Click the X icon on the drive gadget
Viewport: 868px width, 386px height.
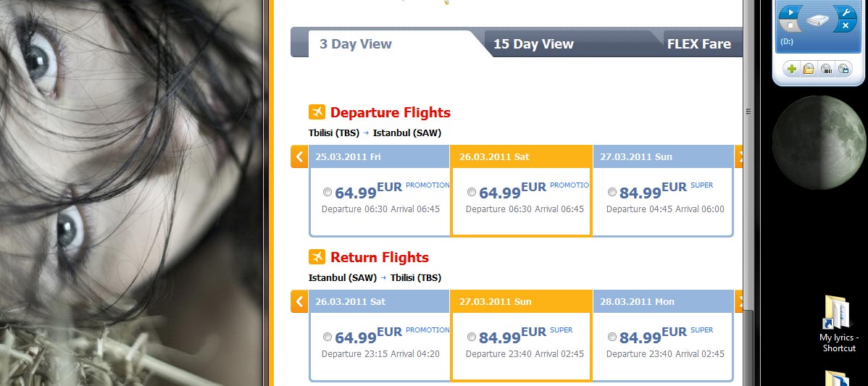tap(846, 26)
